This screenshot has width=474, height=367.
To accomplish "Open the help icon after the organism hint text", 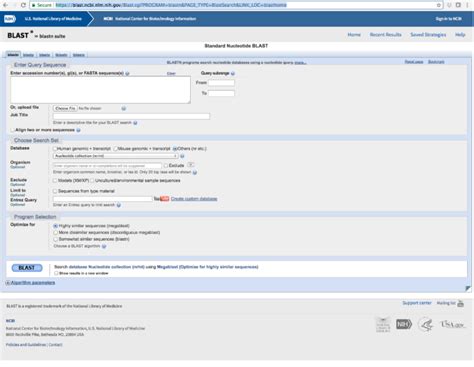I will (195, 172).
